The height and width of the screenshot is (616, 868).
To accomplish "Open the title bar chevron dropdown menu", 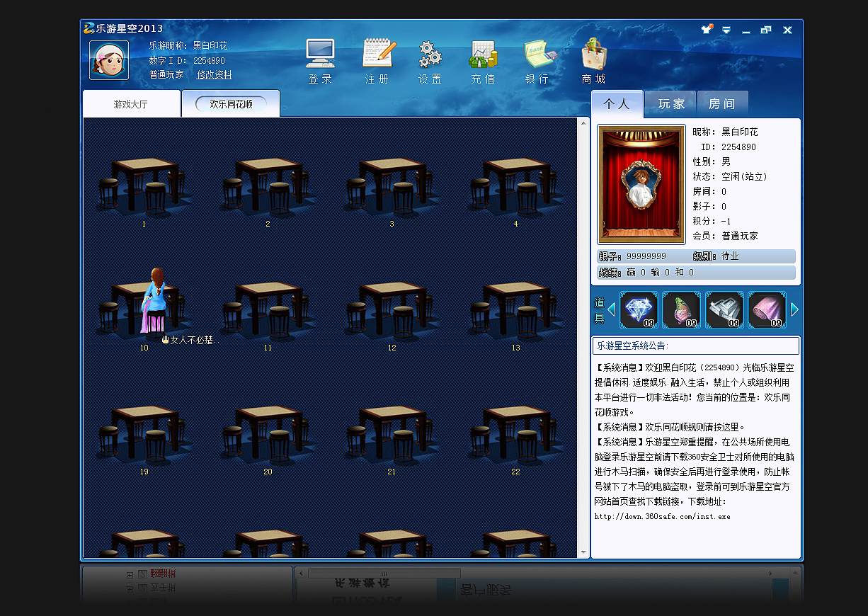I will (726, 30).
